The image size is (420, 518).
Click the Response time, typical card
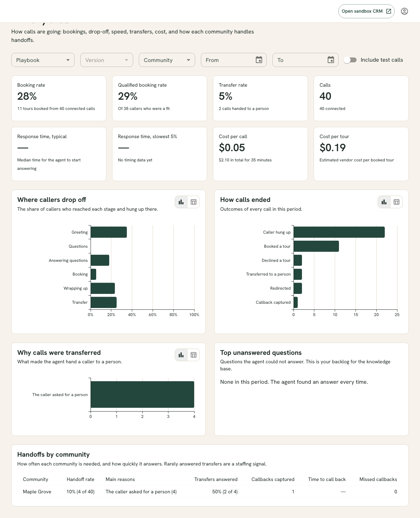click(59, 154)
